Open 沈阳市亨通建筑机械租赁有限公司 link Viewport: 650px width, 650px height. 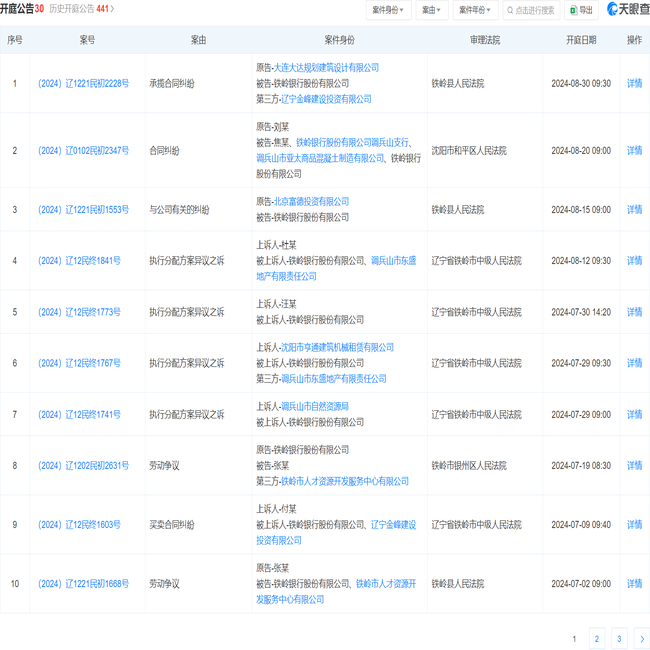[x=337, y=347]
